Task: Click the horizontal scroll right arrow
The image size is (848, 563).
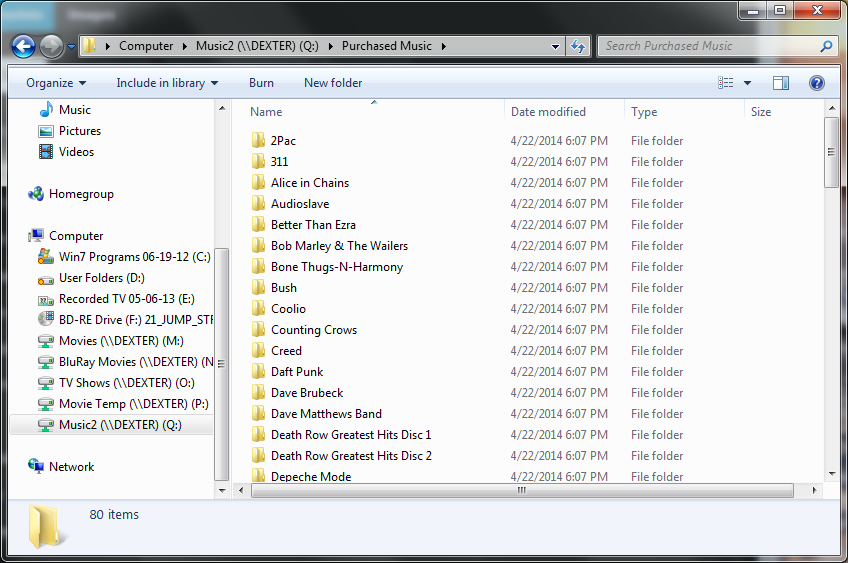Action: (814, 491)
